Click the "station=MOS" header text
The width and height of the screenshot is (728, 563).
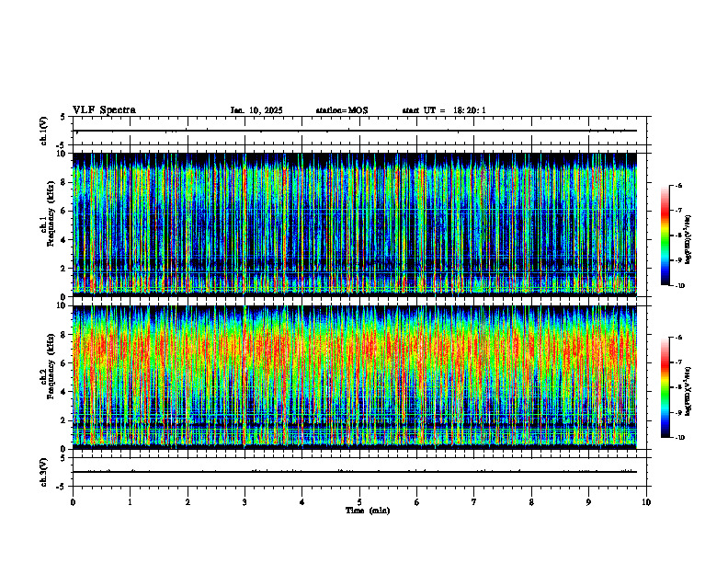pyautogui.click(x=342, y=110)
